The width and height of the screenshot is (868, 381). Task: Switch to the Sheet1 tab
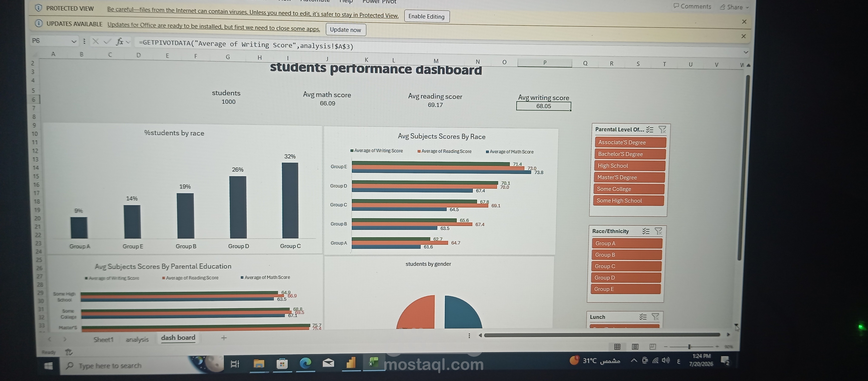pos(103,339)
